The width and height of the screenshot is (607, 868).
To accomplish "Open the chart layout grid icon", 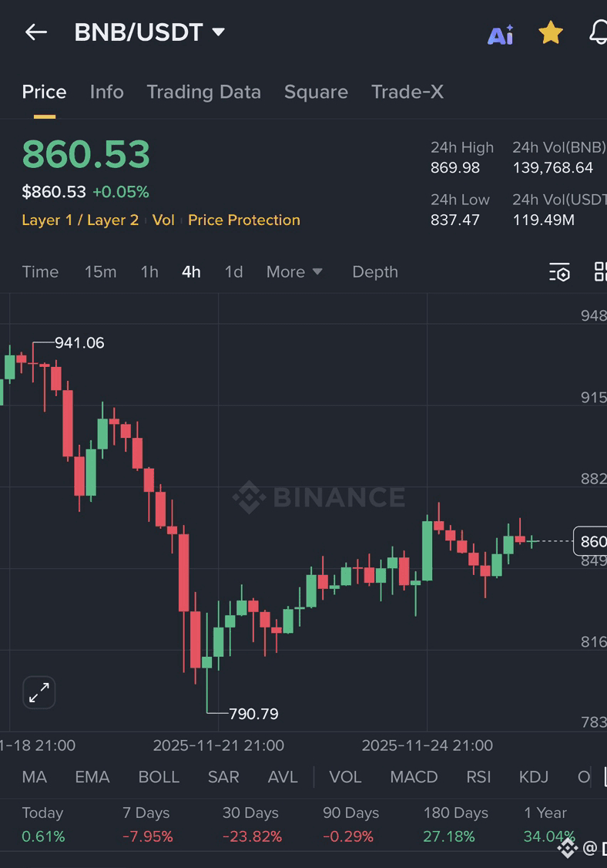I will tap(600, 272).
